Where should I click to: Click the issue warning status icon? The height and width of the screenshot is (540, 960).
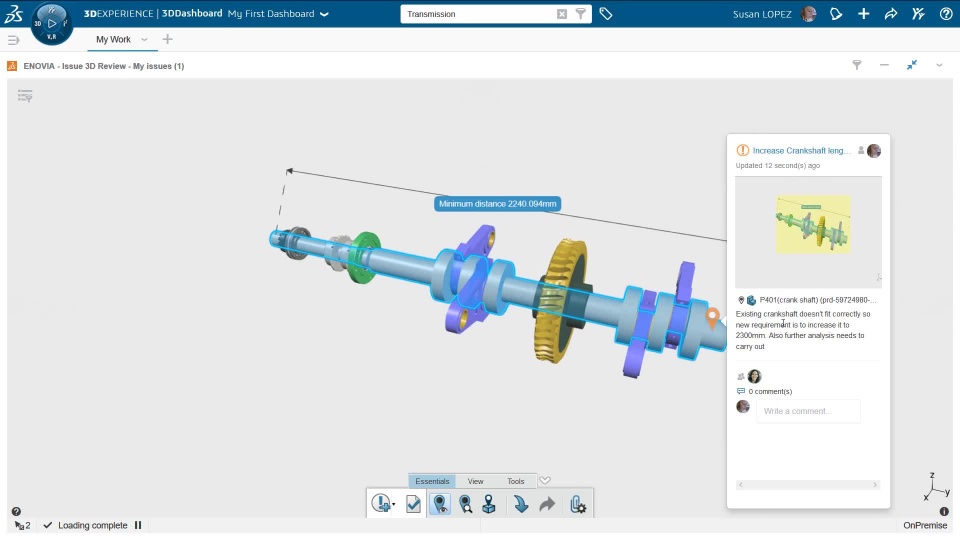[x=742, y=150]
